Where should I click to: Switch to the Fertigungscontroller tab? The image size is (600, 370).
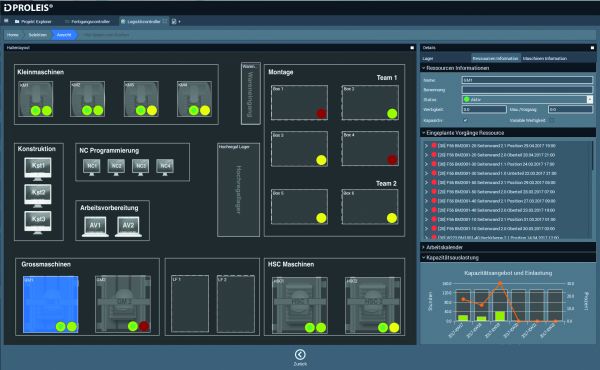click(x=88, y=21)
